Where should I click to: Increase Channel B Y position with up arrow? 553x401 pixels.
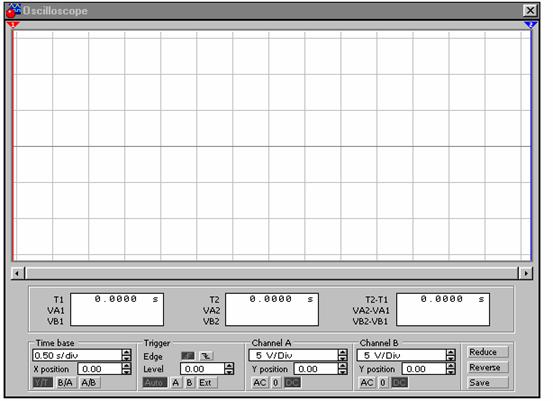click(x=451, y=366)
